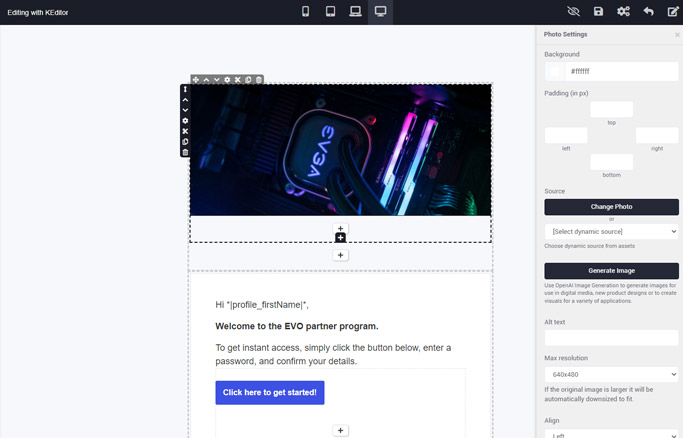Switch to laptop preview mode

pyautogui.click(x=355, y=12)
